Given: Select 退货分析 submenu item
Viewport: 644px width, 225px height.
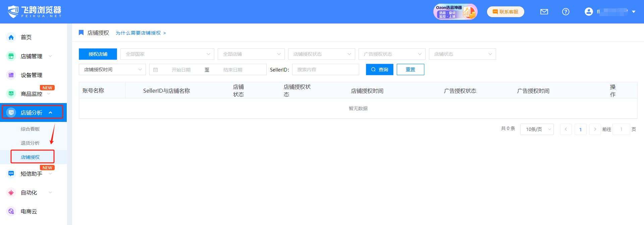Looking at the screenshot, I should click(30, 143).
